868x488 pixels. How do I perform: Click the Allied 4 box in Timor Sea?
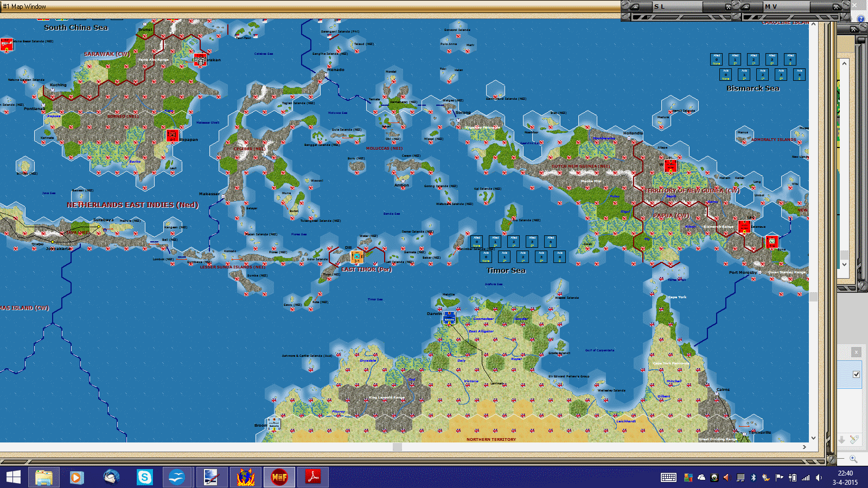tap(551, 241)
